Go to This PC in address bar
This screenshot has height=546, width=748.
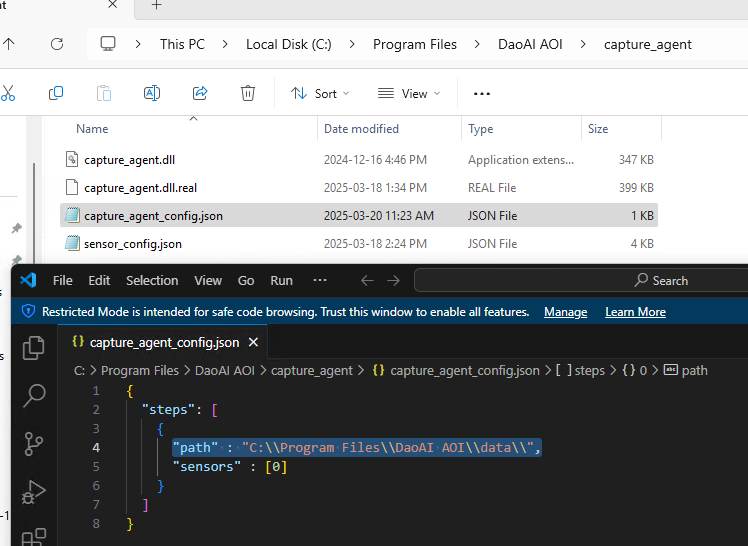click(x=182, y=44)
